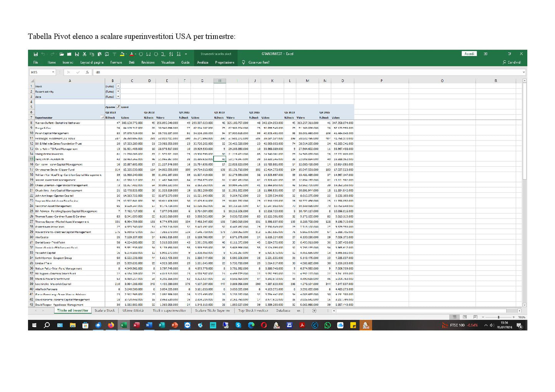This screenshot has width=555, height=392.
Task: Click the FTSE 100 taskbar widget
Action: coord(460,325)
